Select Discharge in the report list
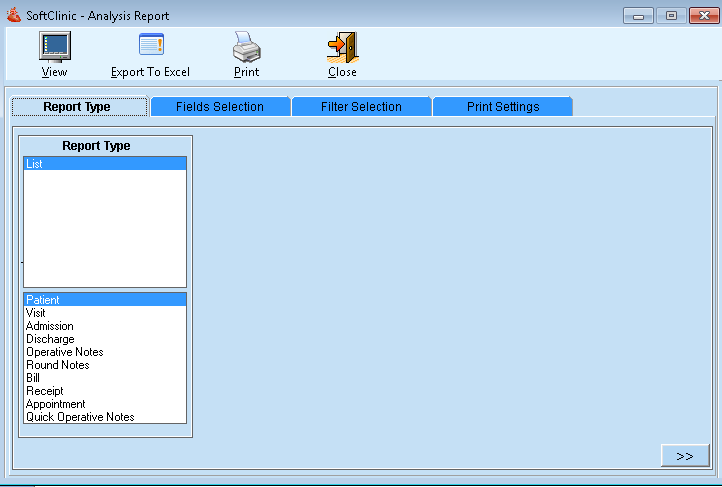The image size is (722, 487). pyautogui.click(x=105, y=339)
